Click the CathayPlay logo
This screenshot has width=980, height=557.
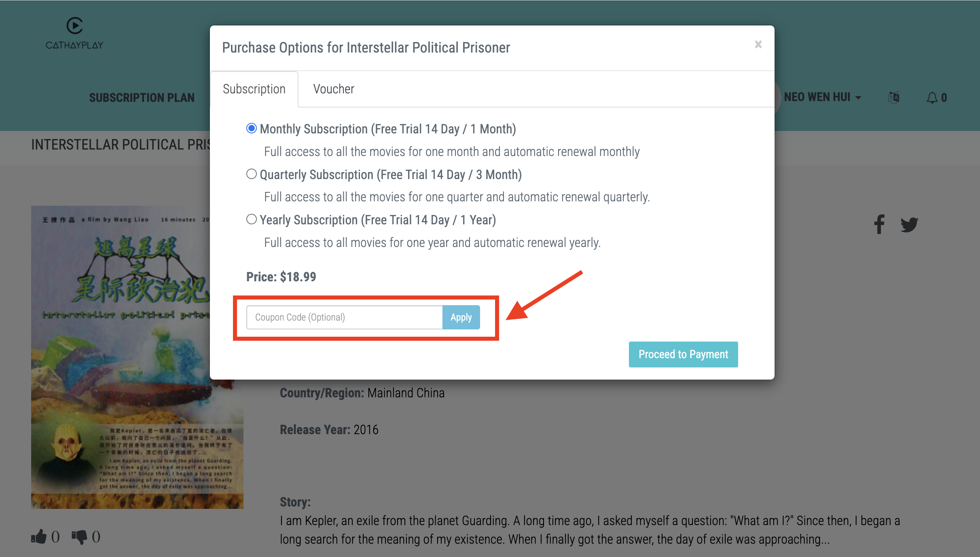click(x=74, y=32)
